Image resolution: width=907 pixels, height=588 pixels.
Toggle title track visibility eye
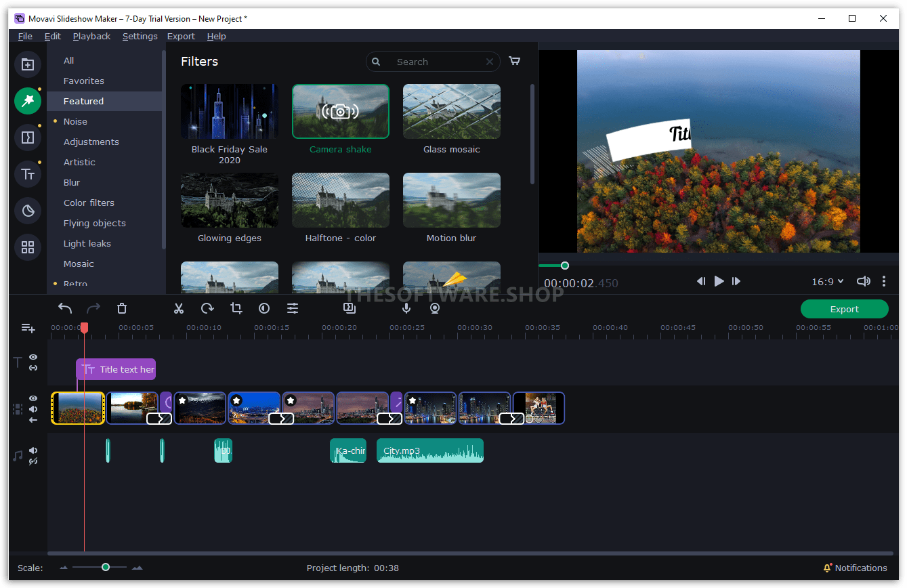(x=33, y=357)
